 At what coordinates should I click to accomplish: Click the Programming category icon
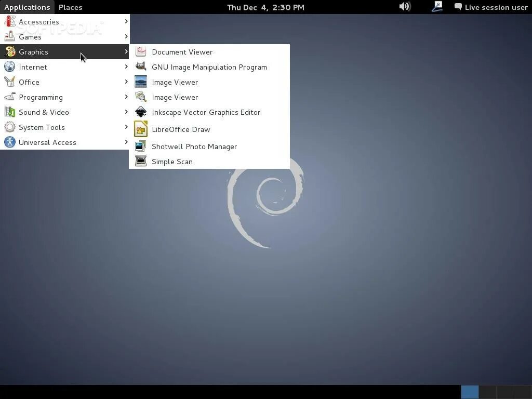(10, 97)
